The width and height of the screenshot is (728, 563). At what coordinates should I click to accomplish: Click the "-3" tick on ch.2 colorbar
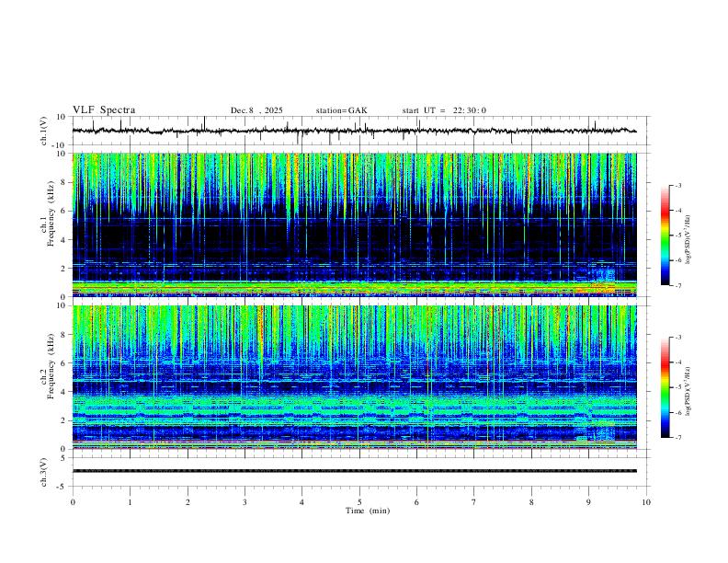[x=678, y=338]
